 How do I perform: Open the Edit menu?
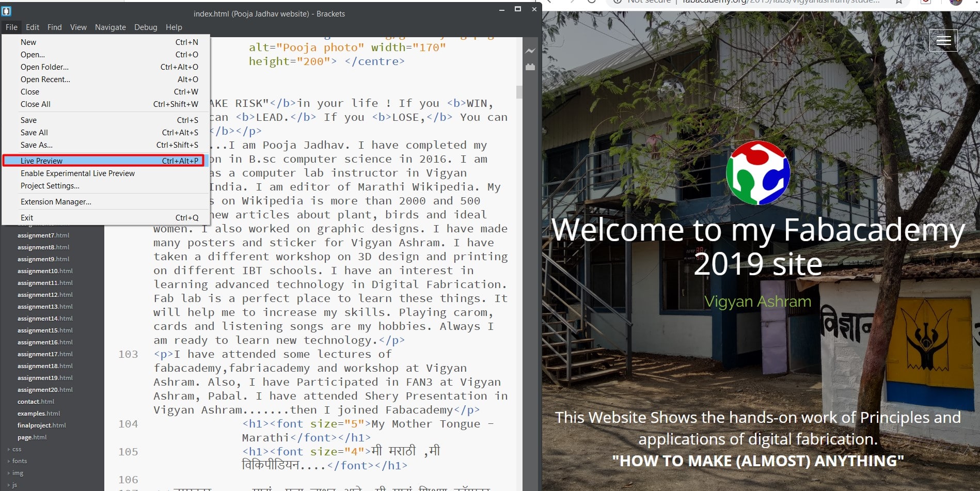click(33, 27)
